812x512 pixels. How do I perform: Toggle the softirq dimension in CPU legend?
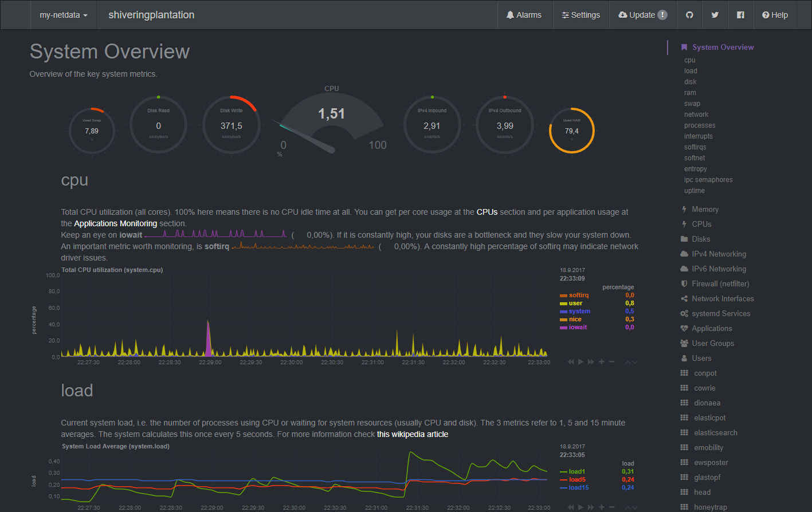click(x=579, y=296)
